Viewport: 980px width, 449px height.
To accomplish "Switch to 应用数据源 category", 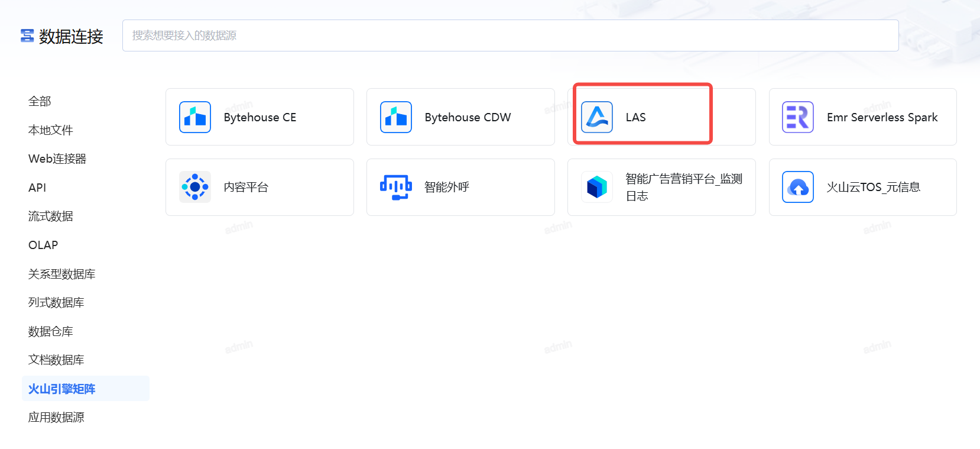I will tap(56, 417).
